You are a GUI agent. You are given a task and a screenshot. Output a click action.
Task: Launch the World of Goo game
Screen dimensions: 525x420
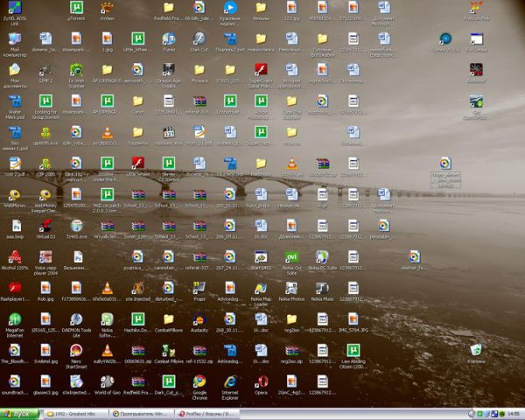click(x=107, y=381)
